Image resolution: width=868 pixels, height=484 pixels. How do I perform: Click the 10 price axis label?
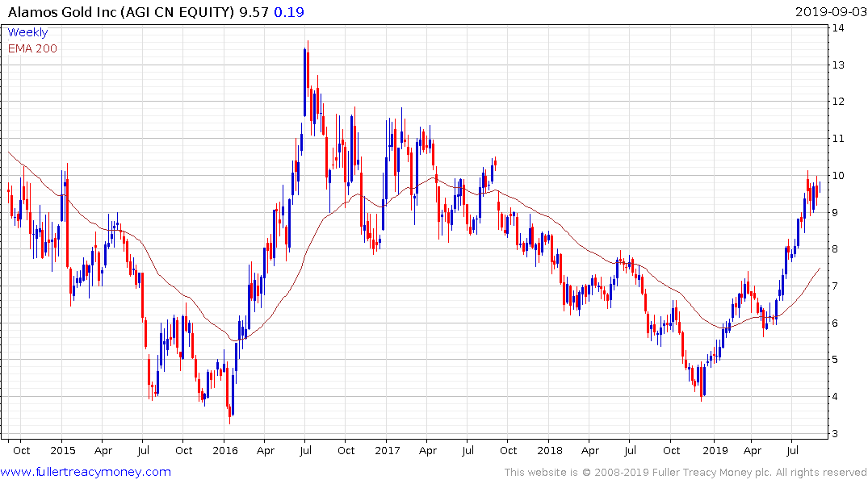(838, 175)
